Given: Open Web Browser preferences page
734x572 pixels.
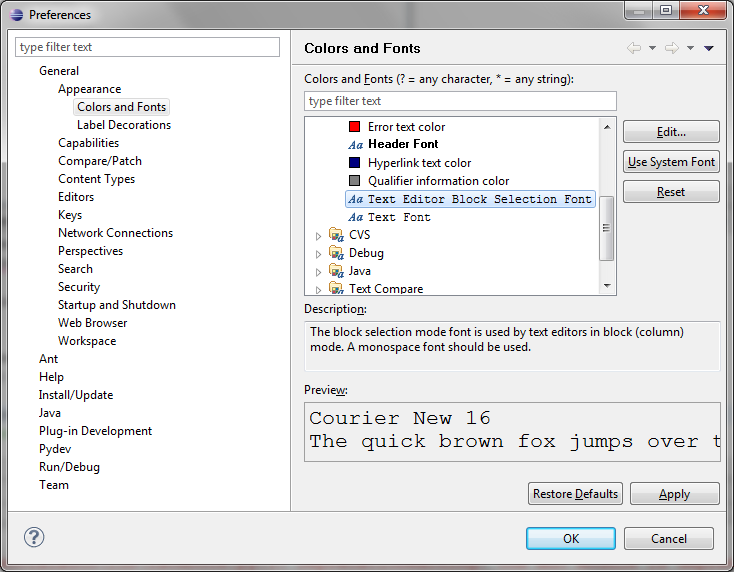Looking at the screenshot, I should click(92, 323).
